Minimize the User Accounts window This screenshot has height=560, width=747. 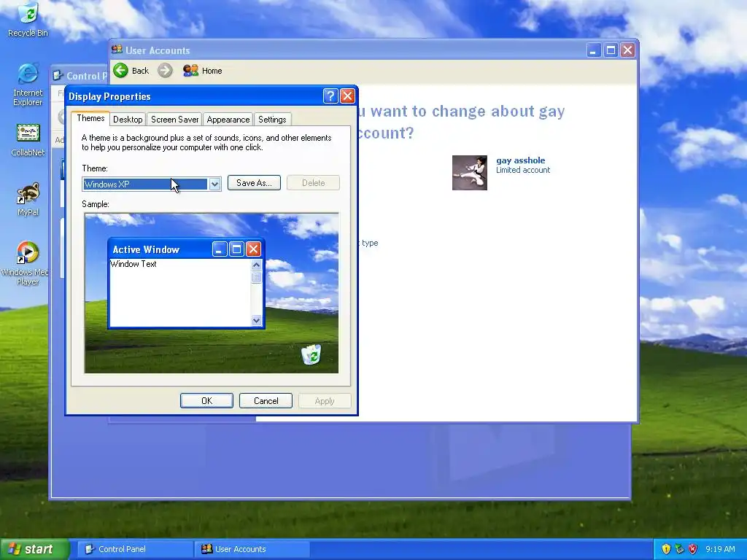point(593,50)
